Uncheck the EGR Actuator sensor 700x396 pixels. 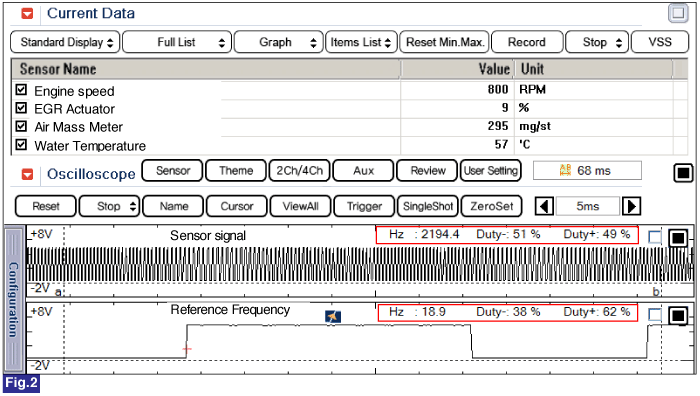(21, 108)
